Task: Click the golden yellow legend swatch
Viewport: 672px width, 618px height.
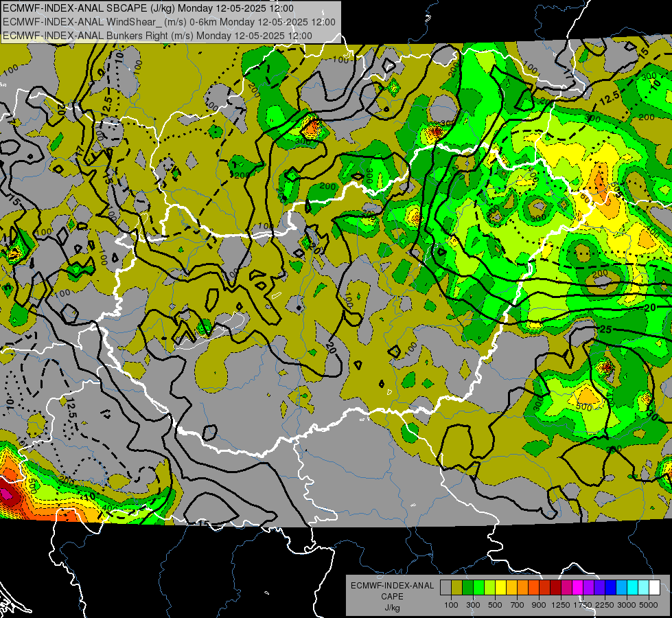Action: (511, 588)
